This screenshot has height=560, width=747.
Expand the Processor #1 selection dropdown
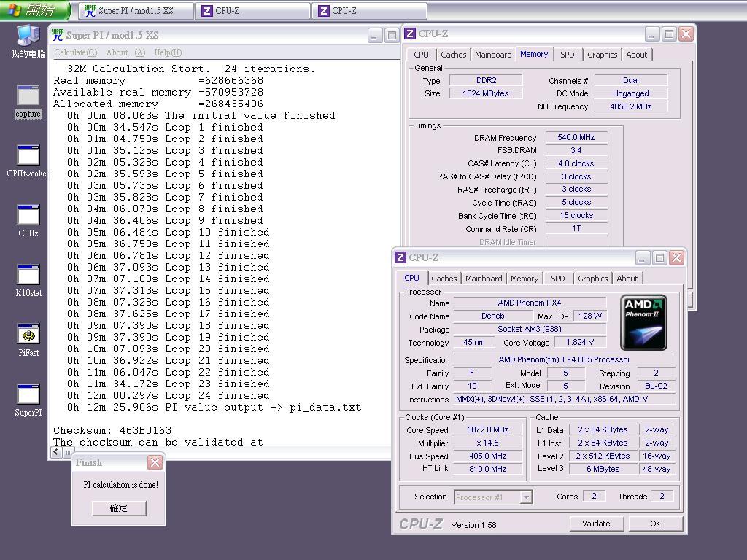526,497
